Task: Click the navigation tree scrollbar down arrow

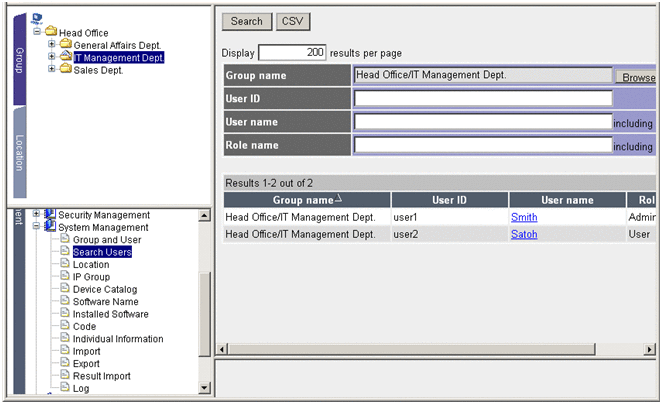Action: [x=205, y=387]
